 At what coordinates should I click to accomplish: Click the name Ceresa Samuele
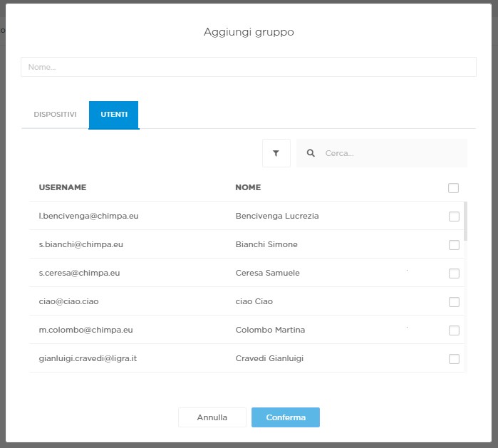pos(267,273)
